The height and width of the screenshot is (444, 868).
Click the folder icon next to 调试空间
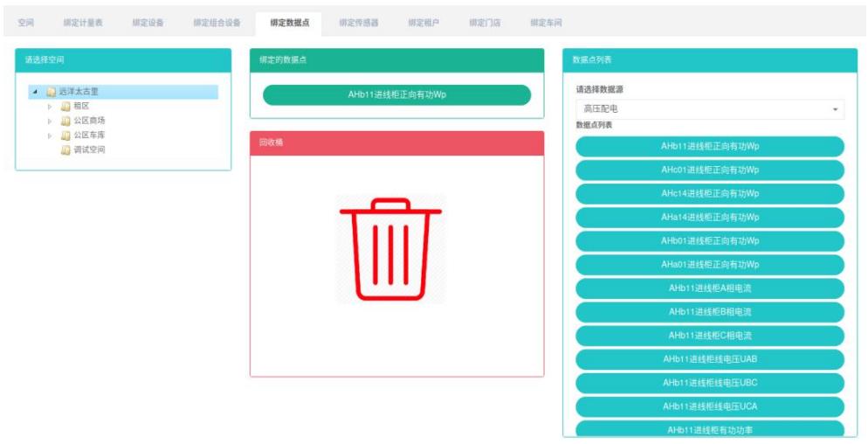[x=65, y=150]
